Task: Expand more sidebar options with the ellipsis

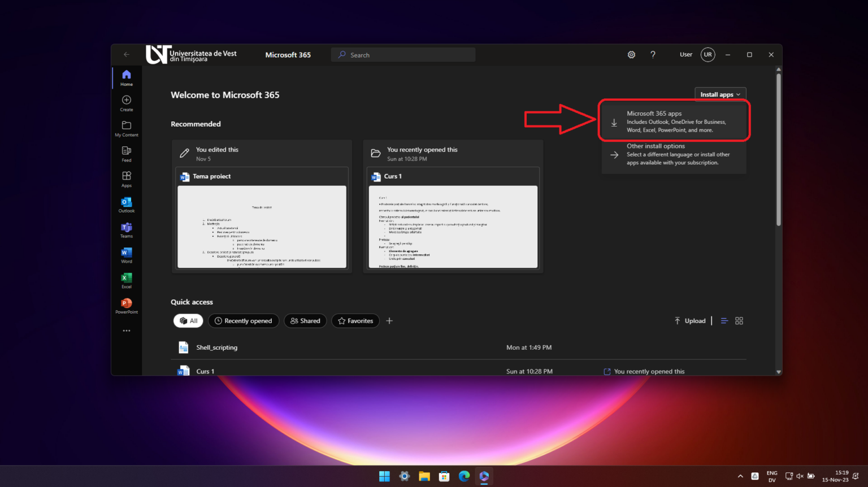Action: (126, 331)
